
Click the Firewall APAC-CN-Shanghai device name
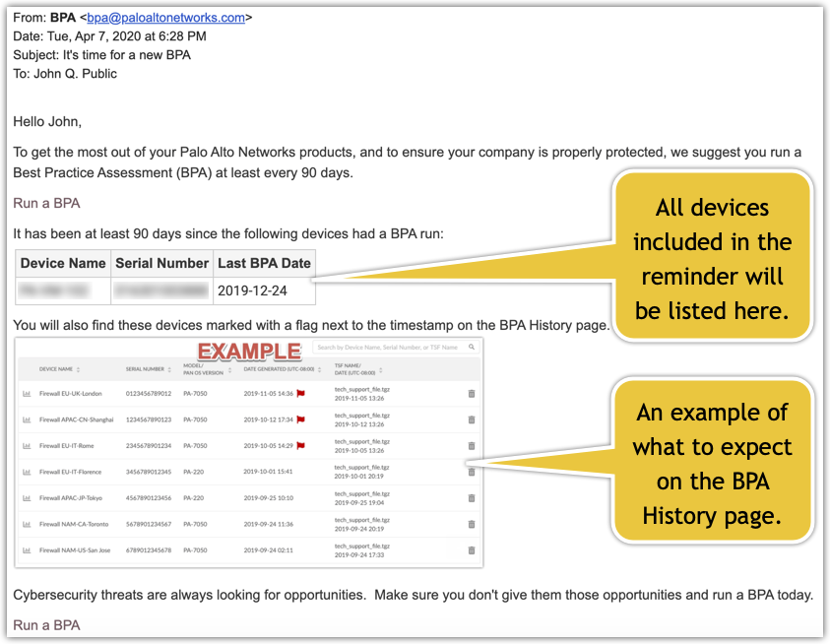tap(76, 419)
